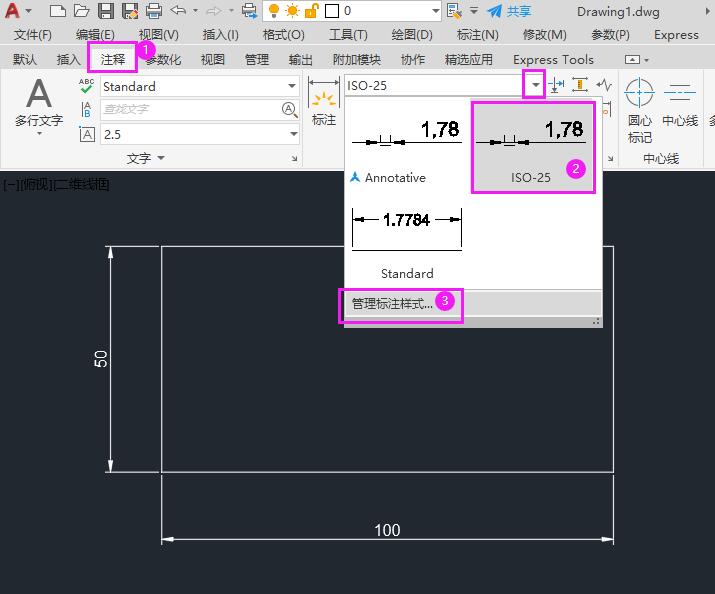Toggle layer 0 lock padlock icon
The image size is (715, 594).
(x=311, y=10)
